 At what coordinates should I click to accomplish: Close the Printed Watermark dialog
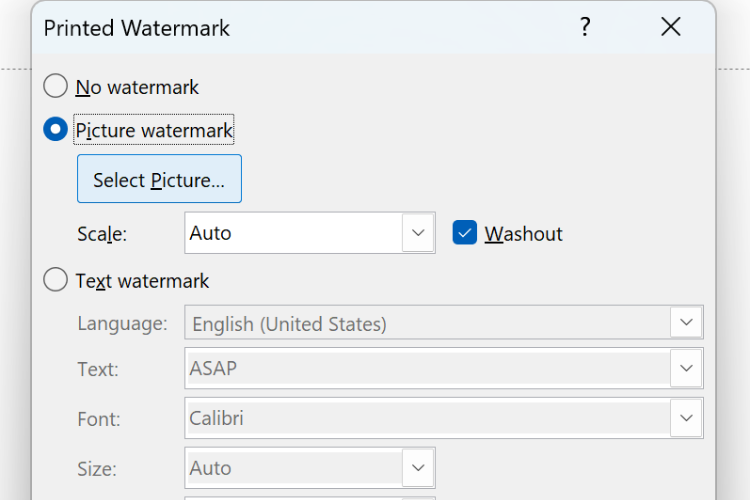point(670,27)
